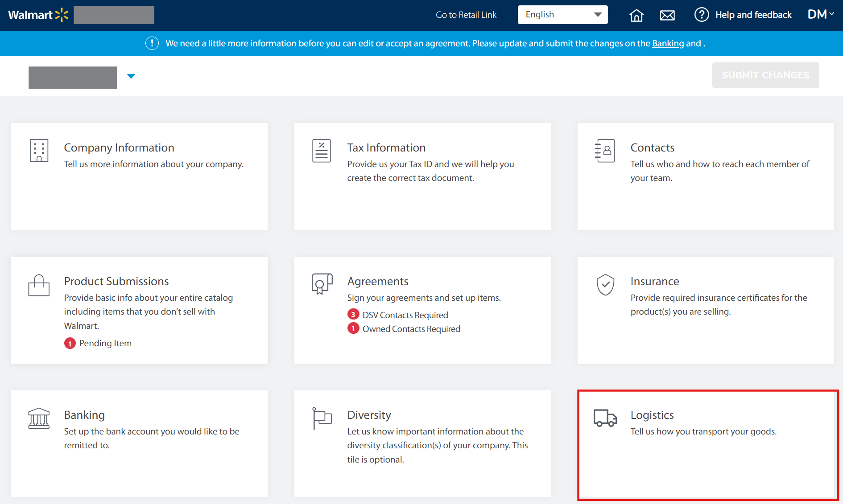Viewport: 843px width, 504px height.
Task: Click the Contacts address book icon
Action: [605, 151]
